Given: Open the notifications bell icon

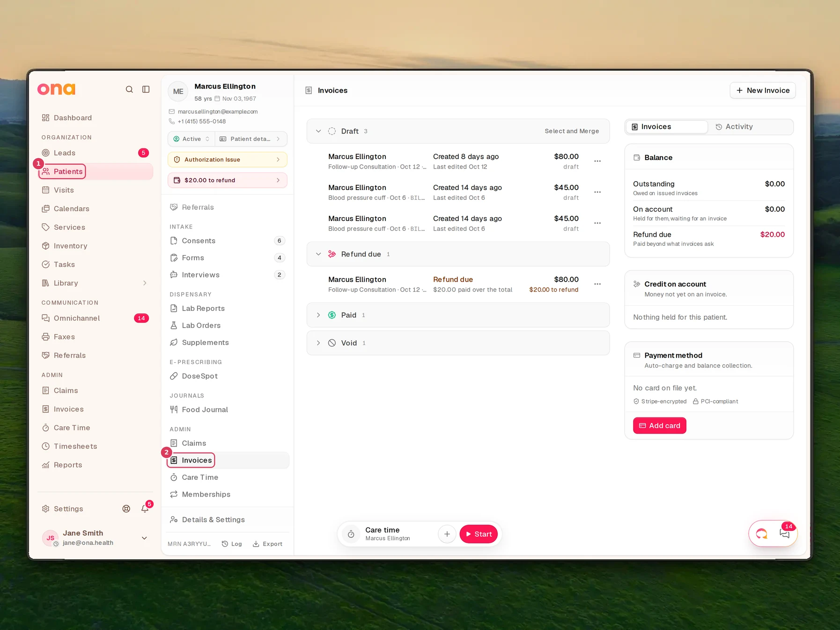Looking at the screenshot, I should pyautogui.click(x=145, y=509).
